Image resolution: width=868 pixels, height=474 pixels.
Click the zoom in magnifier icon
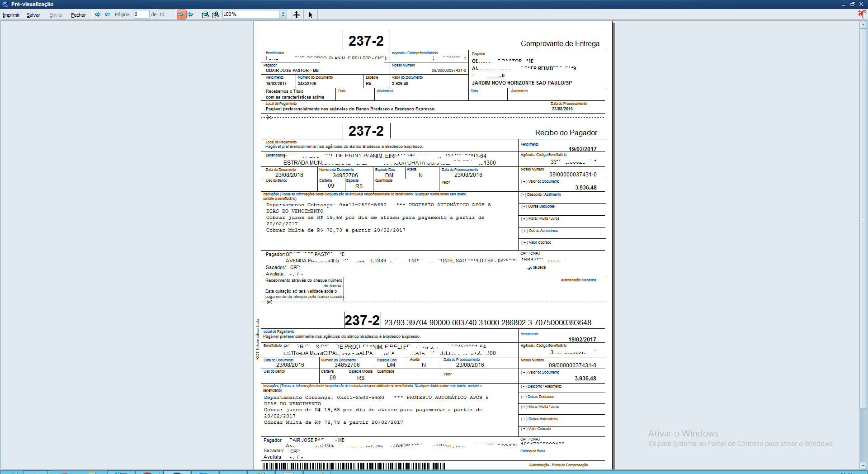click(x=216, y=14)
